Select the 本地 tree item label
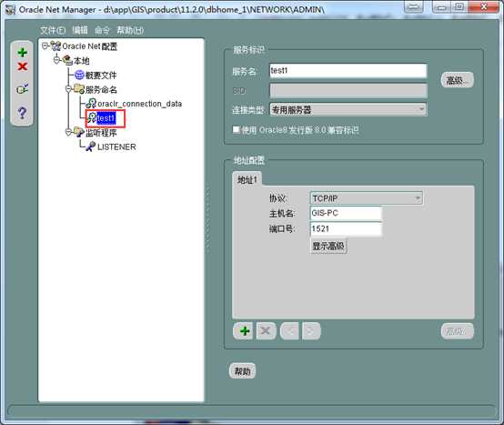 81,60
